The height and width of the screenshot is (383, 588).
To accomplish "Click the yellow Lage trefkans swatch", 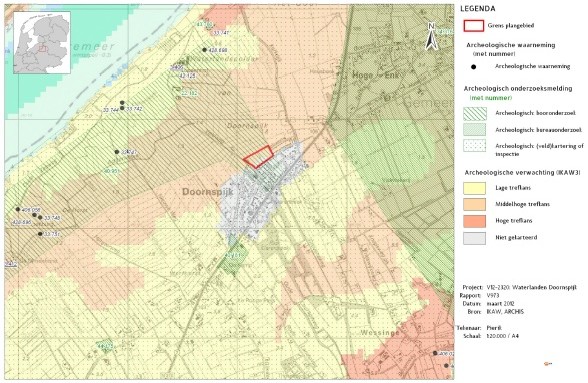I will [474, 188].
